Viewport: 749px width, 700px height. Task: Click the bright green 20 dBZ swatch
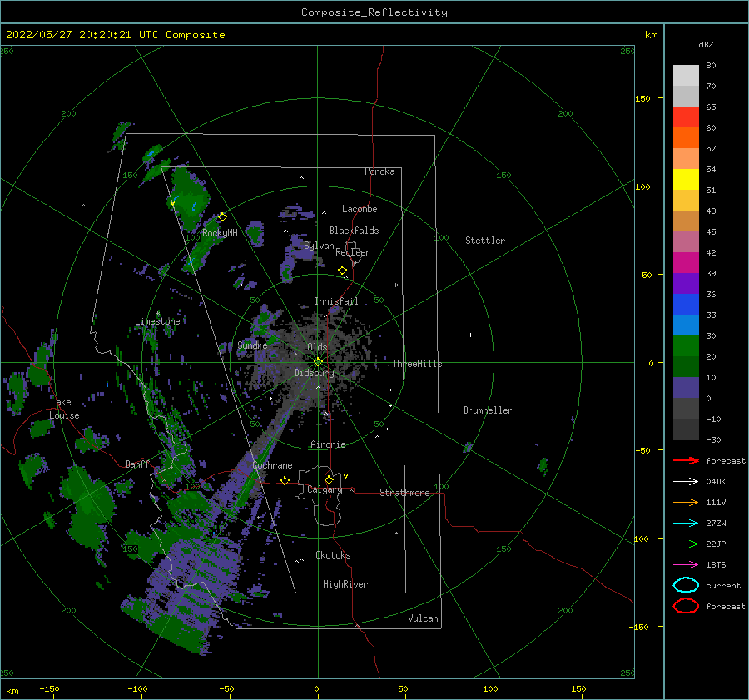[x=686, y=346]
